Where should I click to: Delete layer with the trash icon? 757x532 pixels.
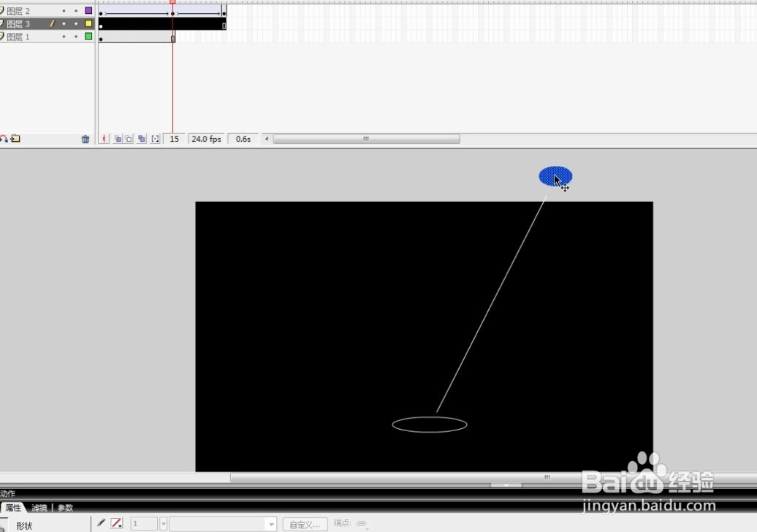click(85, 139)
